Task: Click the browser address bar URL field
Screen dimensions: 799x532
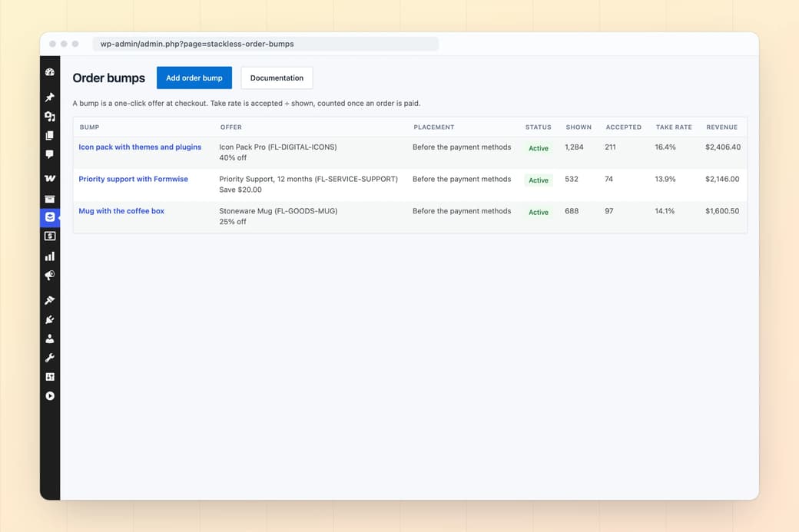Action: 266,44
